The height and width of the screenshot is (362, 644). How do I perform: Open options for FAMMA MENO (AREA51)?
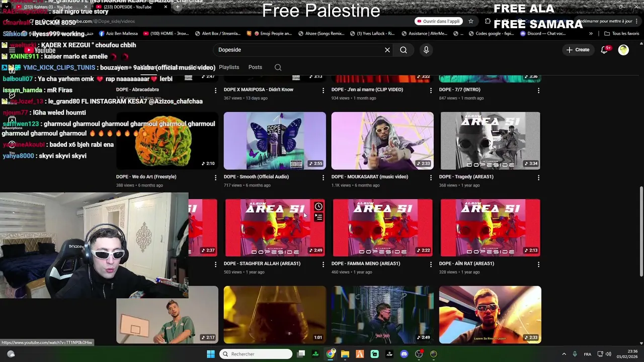click(x=431, y=264)
